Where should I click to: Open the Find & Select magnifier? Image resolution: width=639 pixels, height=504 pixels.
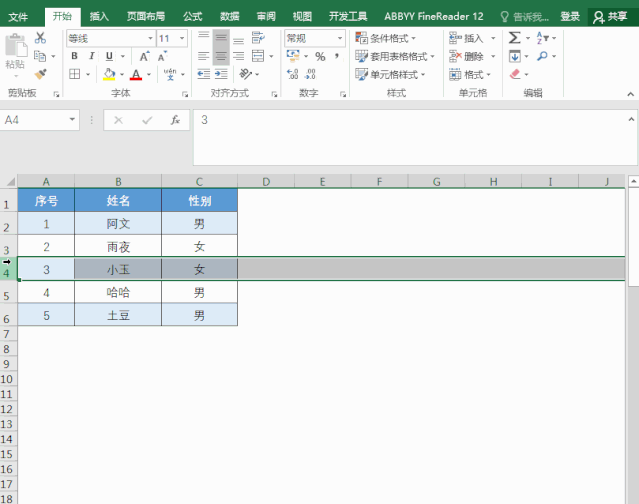click(543, 56)
